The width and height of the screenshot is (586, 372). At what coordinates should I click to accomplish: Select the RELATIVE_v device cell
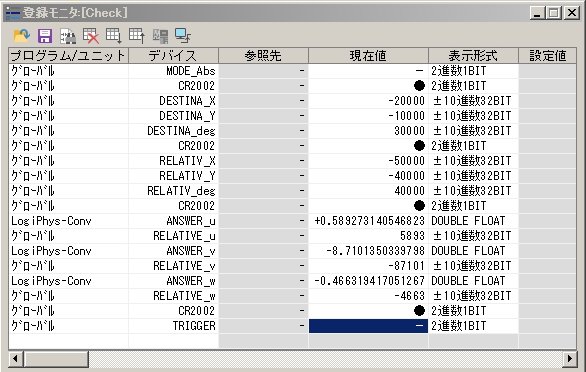173,266
